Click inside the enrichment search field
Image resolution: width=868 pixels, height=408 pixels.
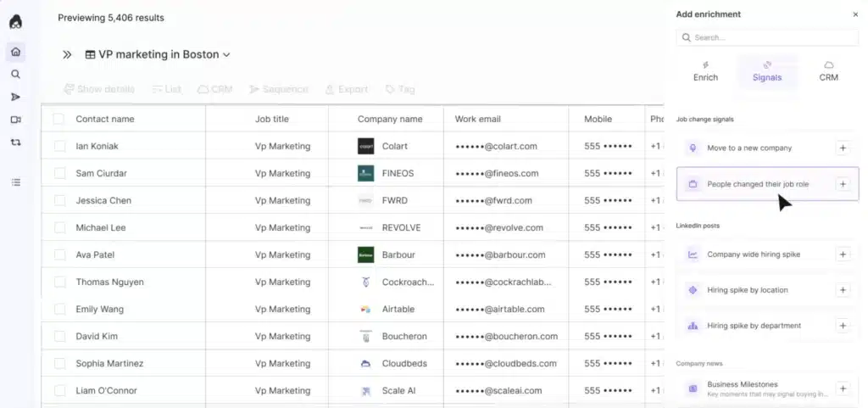click(767, 37)
